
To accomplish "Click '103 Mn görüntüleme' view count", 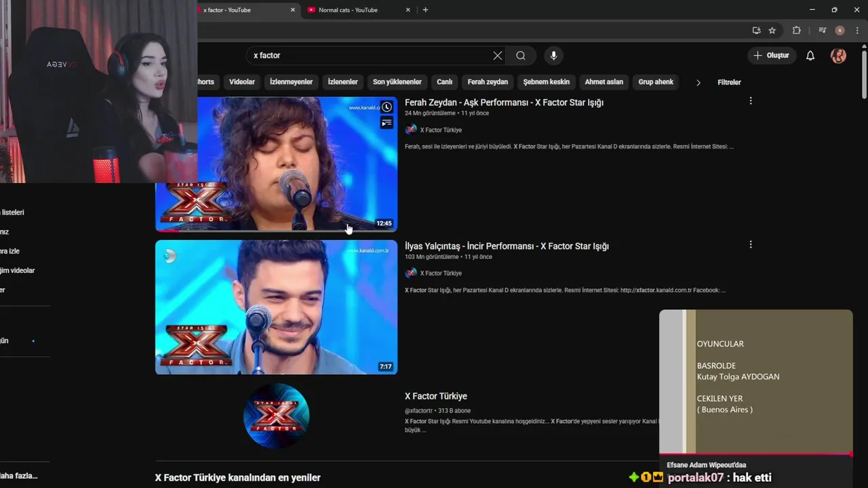I will click(432, 257).
